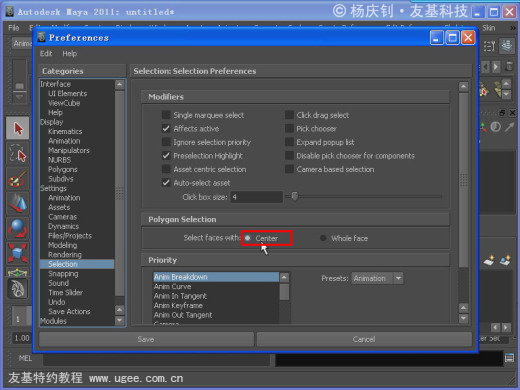
Task: Toggle the channel box layout icon top right
Action: (507, 46)
